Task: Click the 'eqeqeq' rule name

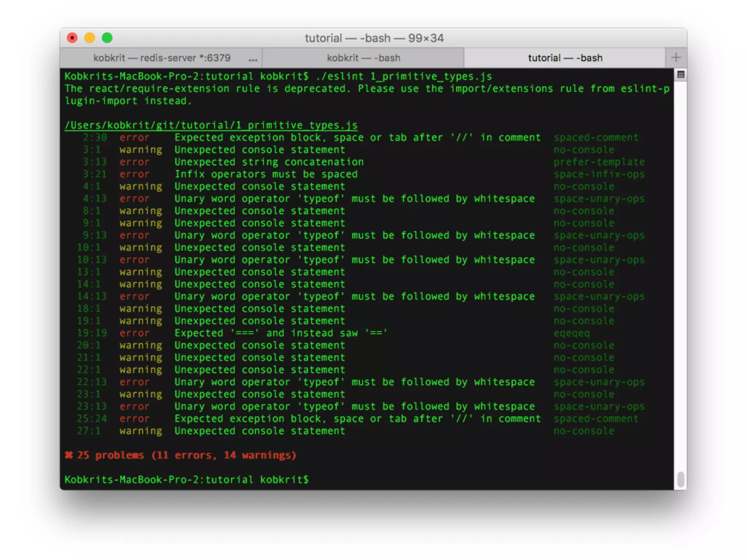Action: pyautogui.click(x=572, y=333)
